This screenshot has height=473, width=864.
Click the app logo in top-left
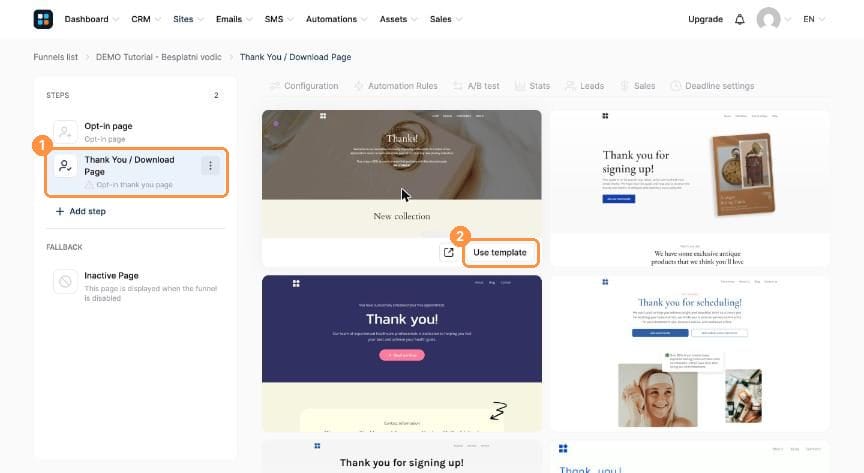point(43,19)
